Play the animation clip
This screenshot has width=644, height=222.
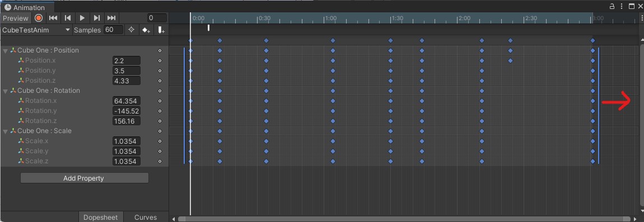82,18
